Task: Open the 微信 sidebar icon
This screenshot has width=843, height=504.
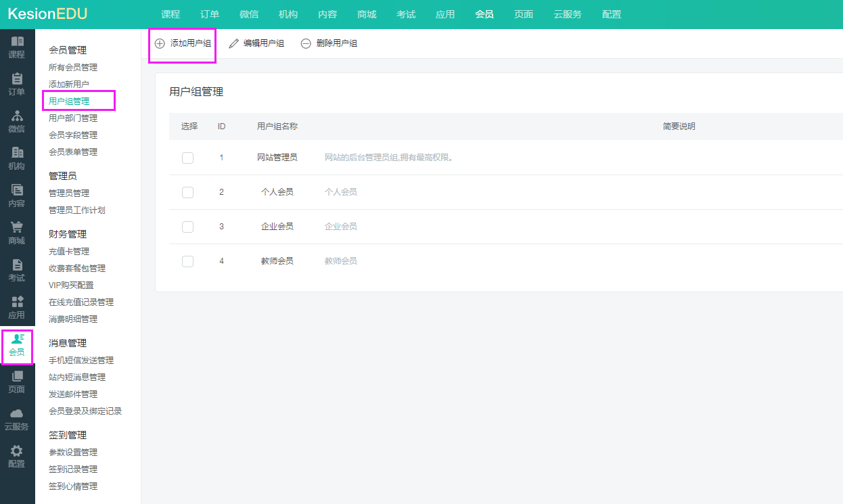Action: 18,116
